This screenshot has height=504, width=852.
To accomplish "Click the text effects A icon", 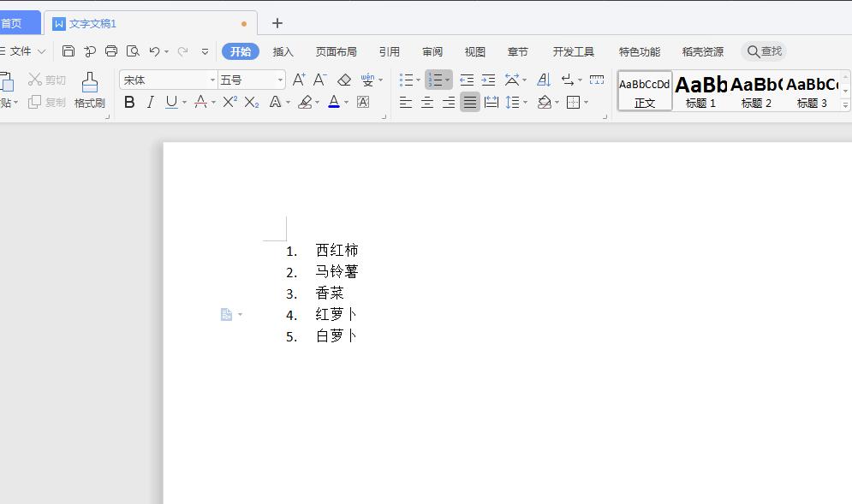I will 276,102.
